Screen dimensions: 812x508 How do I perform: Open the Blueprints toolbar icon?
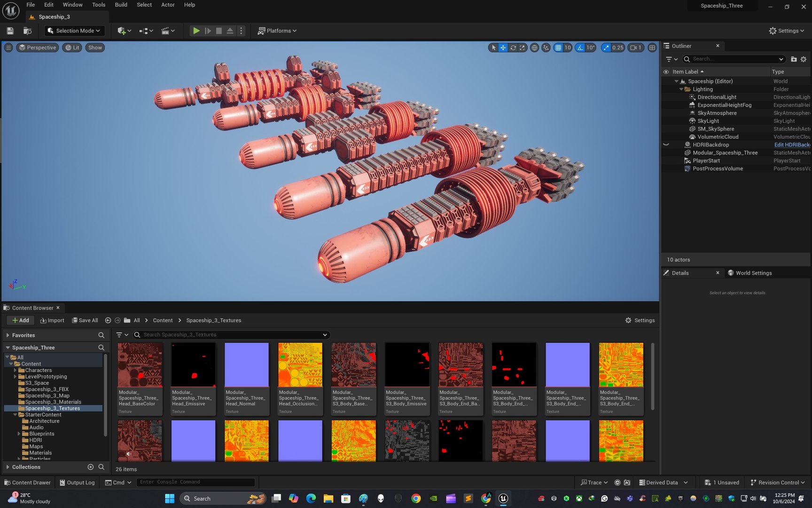[146, 31]
